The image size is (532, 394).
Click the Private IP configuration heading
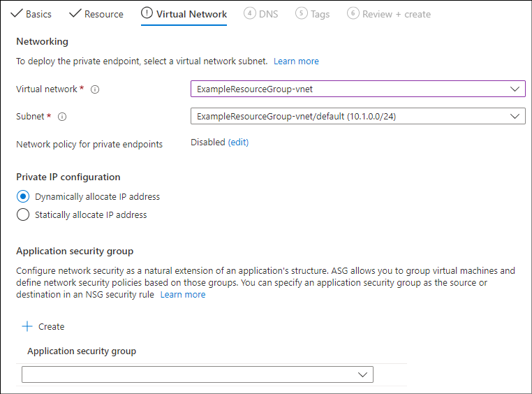[68, 177]
